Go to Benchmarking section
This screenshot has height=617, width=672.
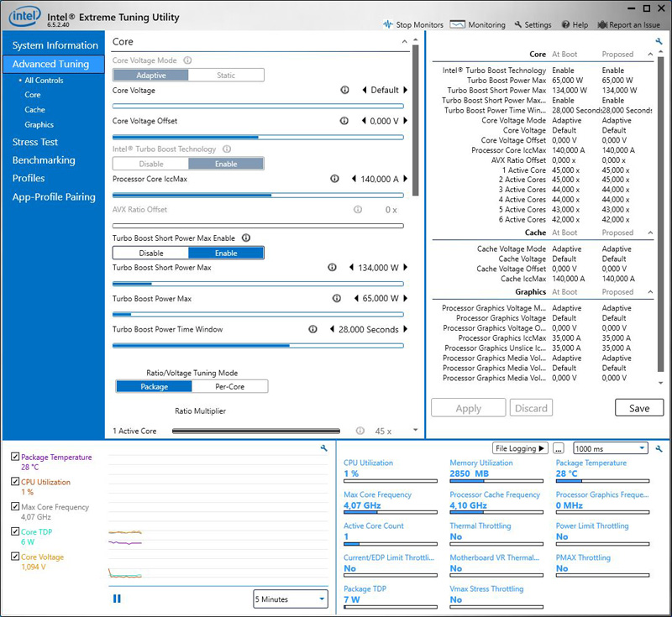44,160
